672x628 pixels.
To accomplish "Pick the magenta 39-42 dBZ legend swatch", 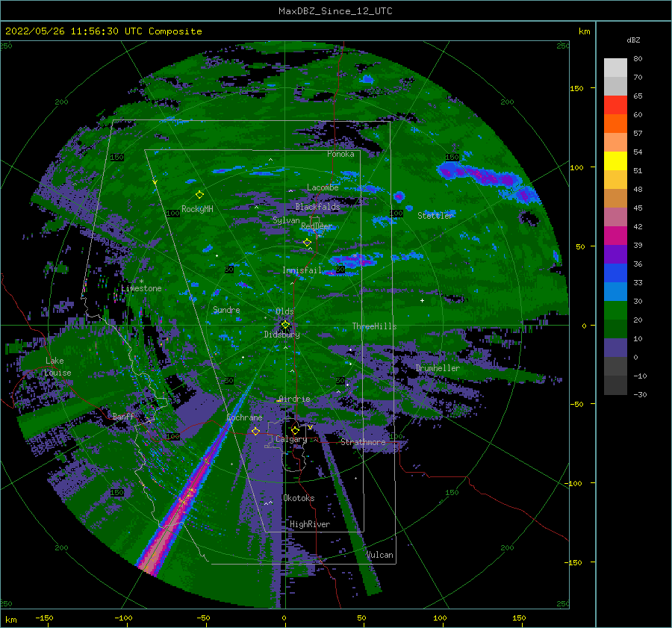I will tap(615, 236).
